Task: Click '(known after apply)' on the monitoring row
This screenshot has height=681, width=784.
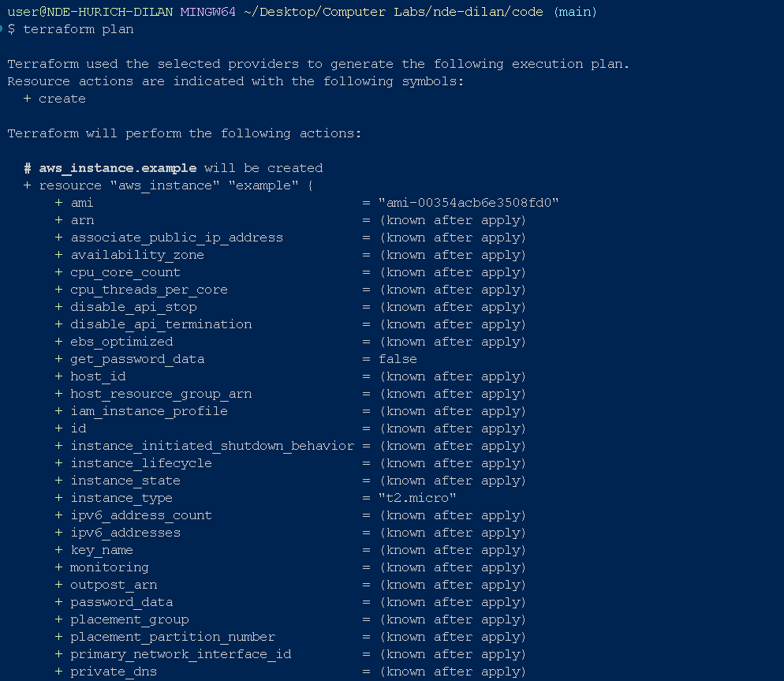Action: point(453,567)
